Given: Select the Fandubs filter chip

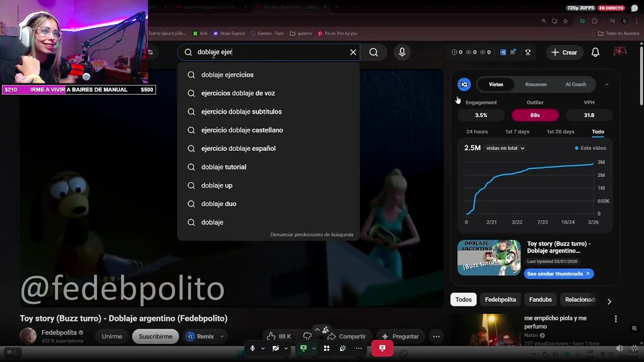Looking at the screenshot, I should [x=540, y=300].
